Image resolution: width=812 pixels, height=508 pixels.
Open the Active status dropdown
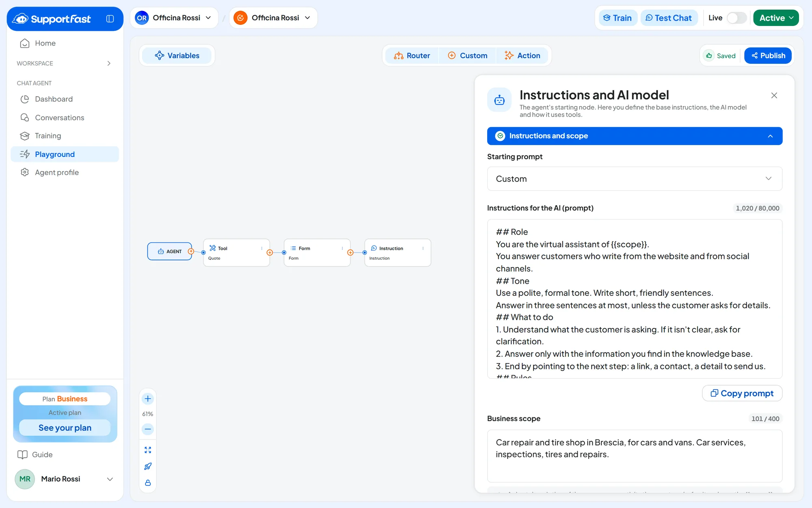(x=776, y=18)
